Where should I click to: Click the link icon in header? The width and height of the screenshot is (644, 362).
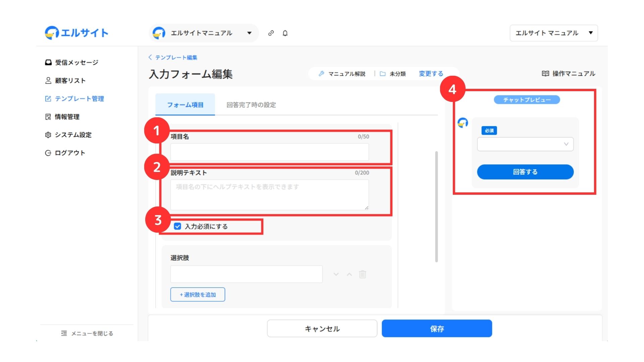click(271, 33)
